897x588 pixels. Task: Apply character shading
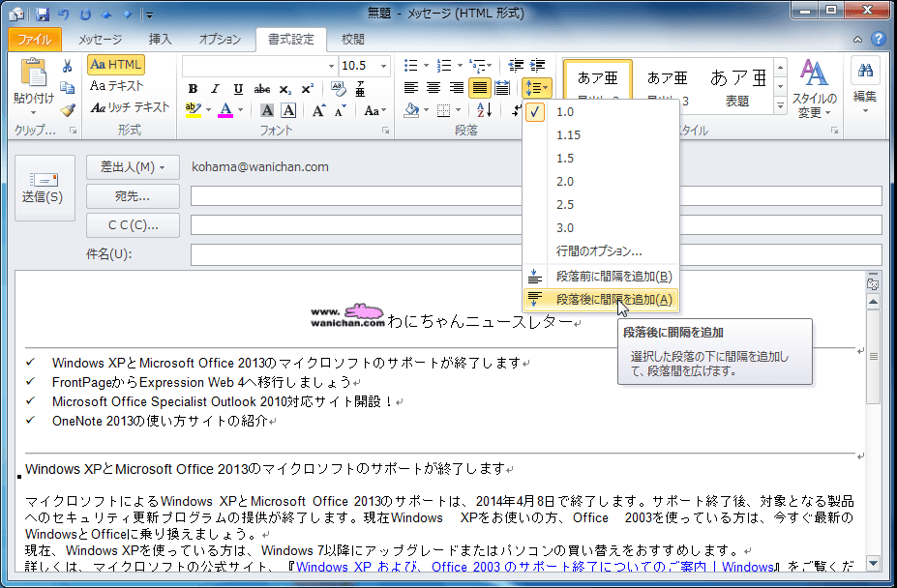(x=267, y=110)
